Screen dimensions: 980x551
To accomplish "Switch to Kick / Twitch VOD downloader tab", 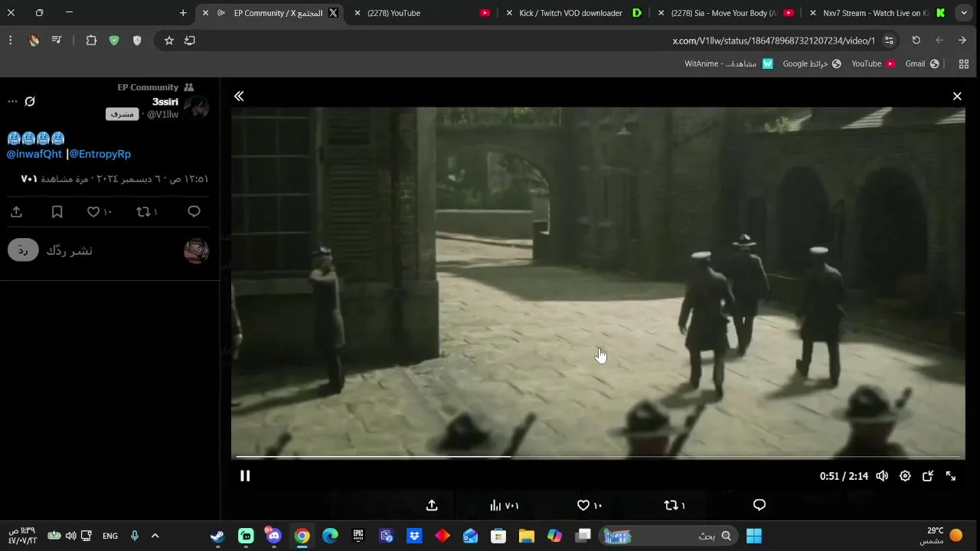I will tap(574, 13).
